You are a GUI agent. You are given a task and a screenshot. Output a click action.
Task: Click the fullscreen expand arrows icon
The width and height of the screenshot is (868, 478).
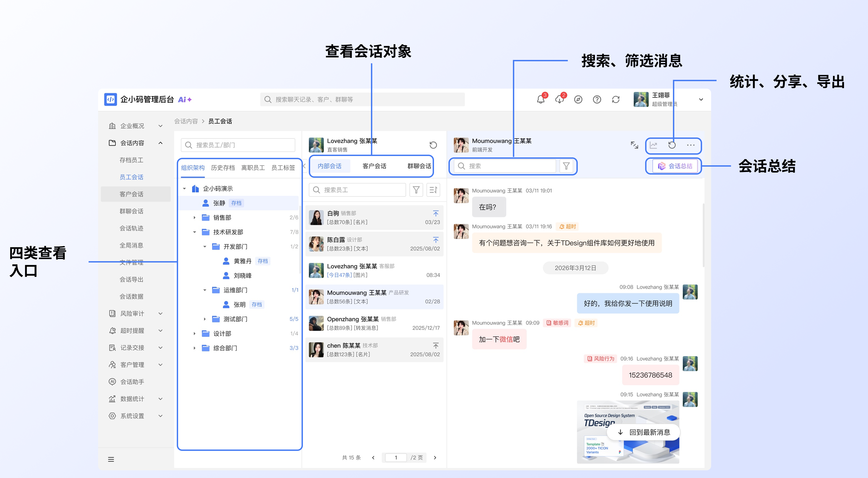click(634, 145)
